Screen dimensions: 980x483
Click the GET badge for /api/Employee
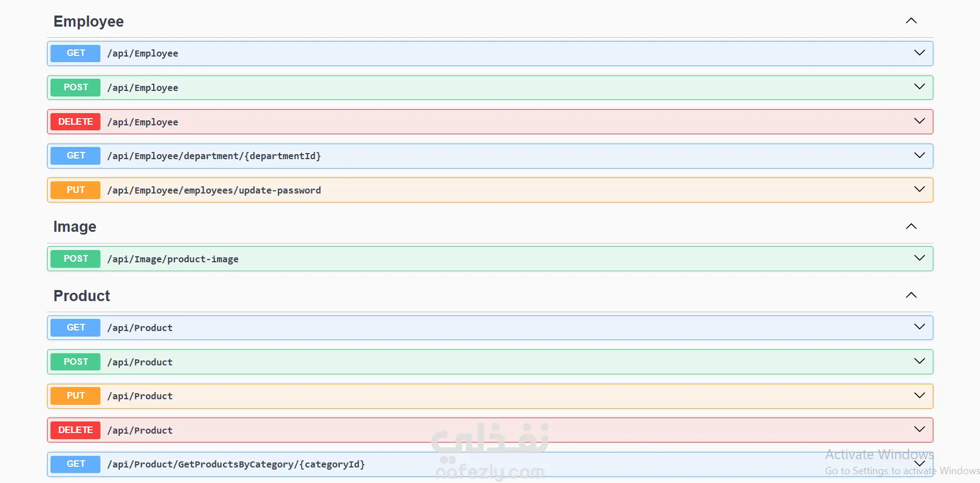pos(75,53)
